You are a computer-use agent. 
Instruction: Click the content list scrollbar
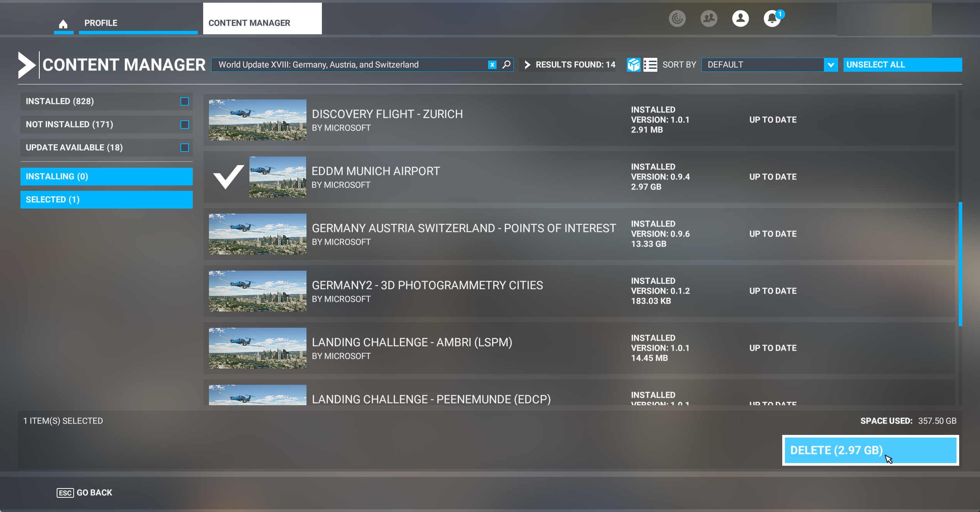pos(960,264)
